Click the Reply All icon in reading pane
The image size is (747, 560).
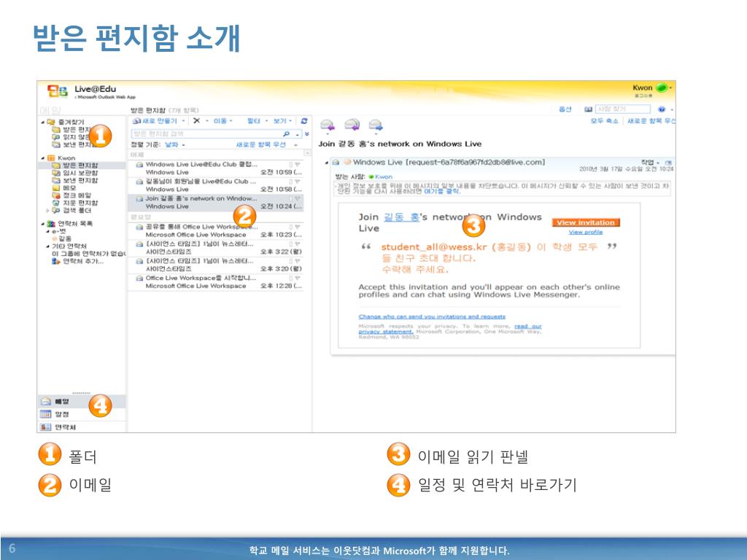(352, 125)
